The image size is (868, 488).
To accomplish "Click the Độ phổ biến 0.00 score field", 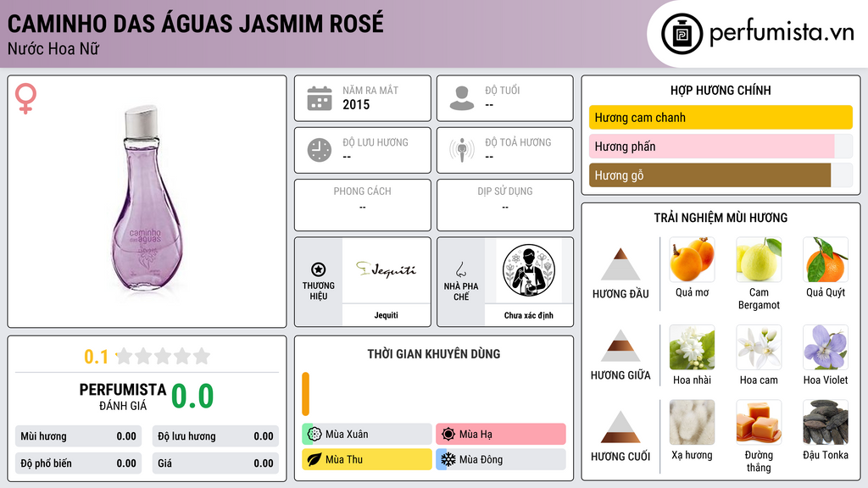I will [x=78, y=463].
